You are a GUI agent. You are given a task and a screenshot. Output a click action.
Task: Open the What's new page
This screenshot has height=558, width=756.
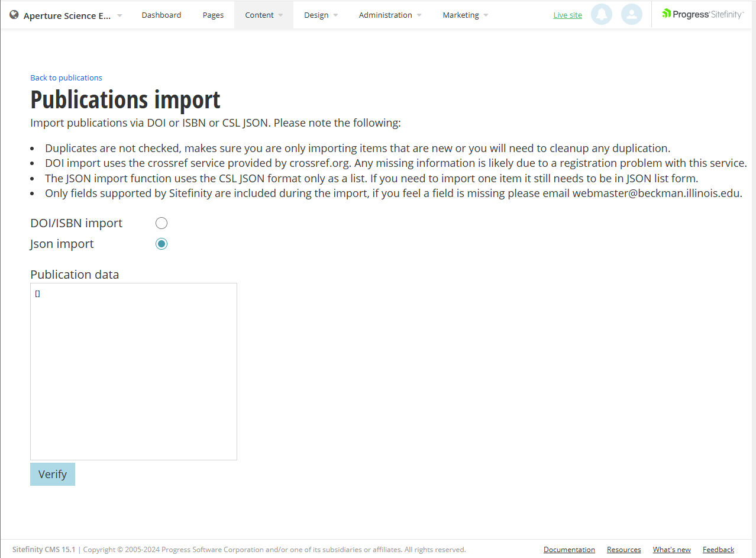(671, 550)
